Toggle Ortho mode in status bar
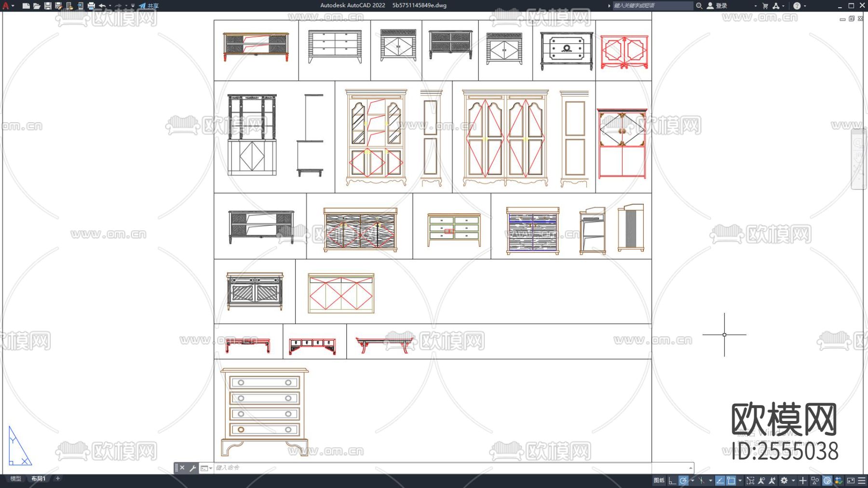This screenshot has width=868, height=488. [672, 480]
